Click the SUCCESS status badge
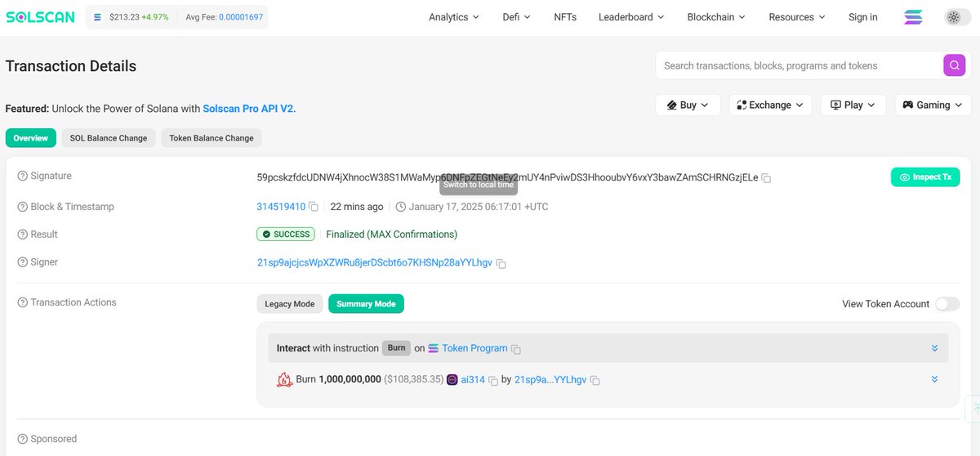Viewport: 980px width, 456px height. coord(286,235)
